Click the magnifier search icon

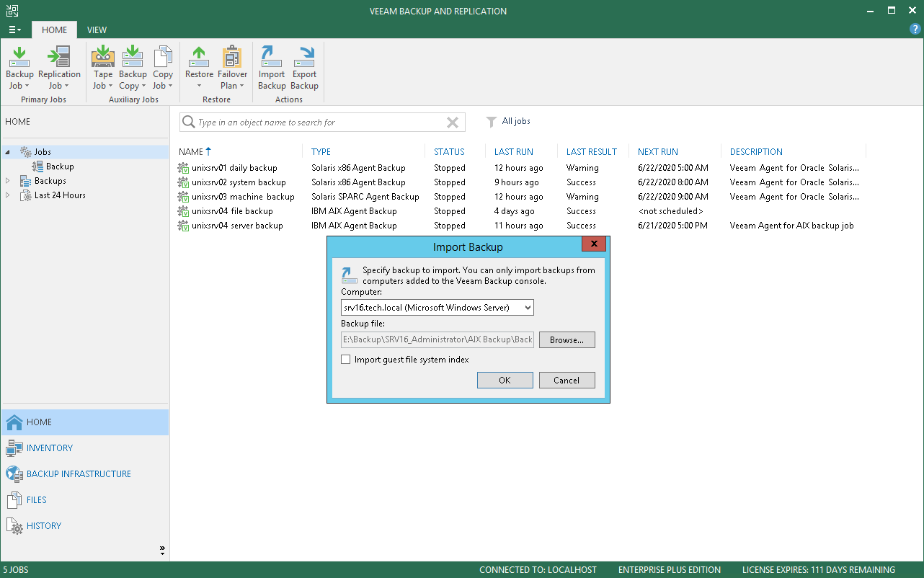189,122
